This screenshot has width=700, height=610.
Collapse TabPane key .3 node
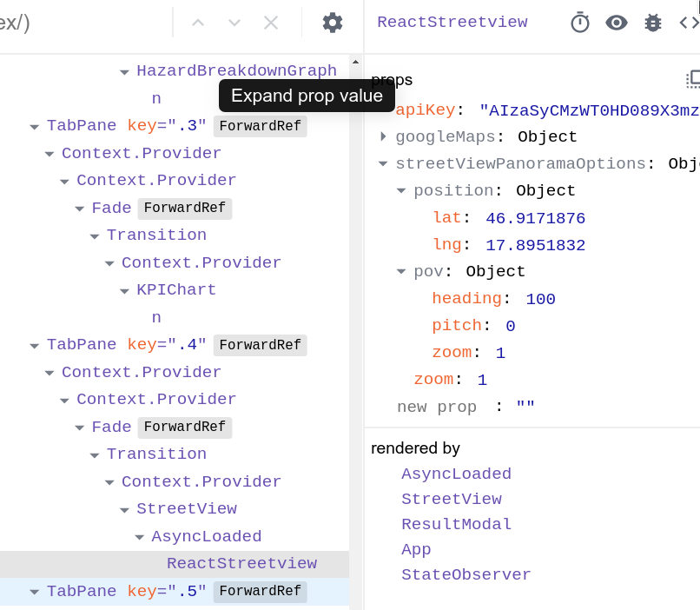(35, 126)
